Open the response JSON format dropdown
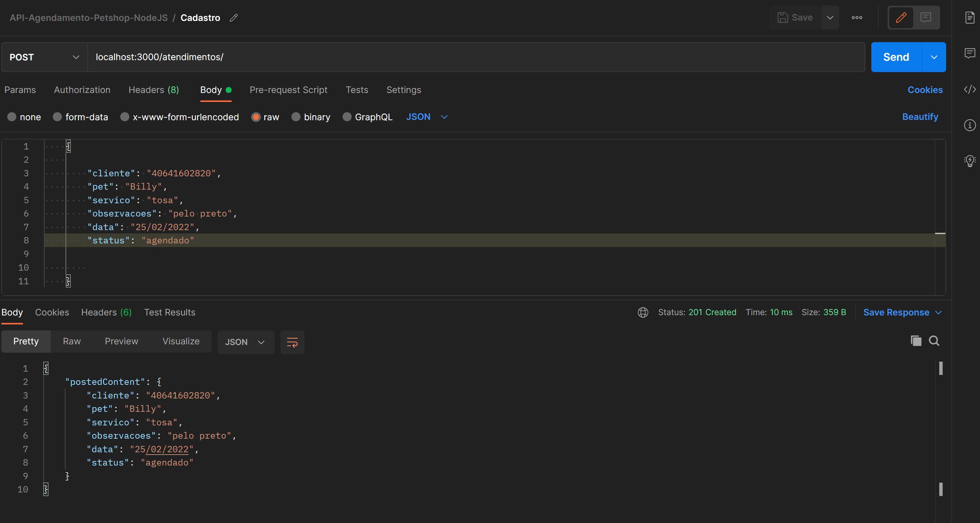 tap(245, 342)
